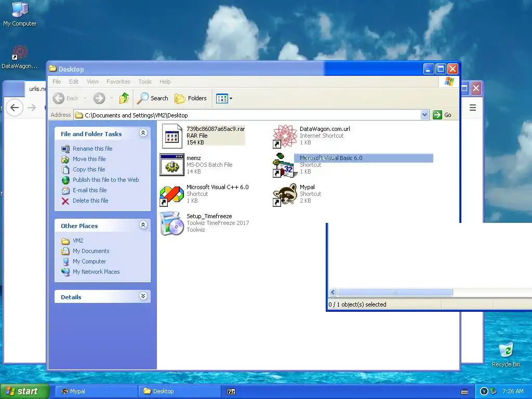Click the round Y tray icon
The height and width of the screenshot is (399, 532).
click(484, 391)
